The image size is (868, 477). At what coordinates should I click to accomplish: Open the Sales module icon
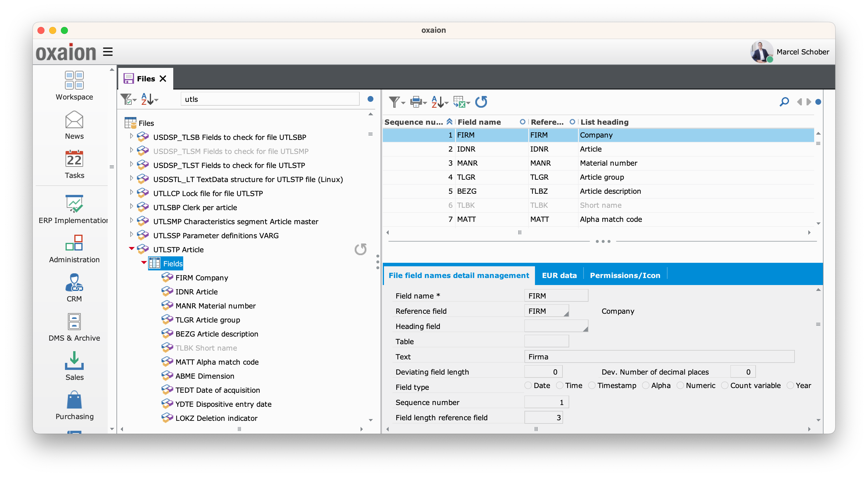(x=74, y=361)
